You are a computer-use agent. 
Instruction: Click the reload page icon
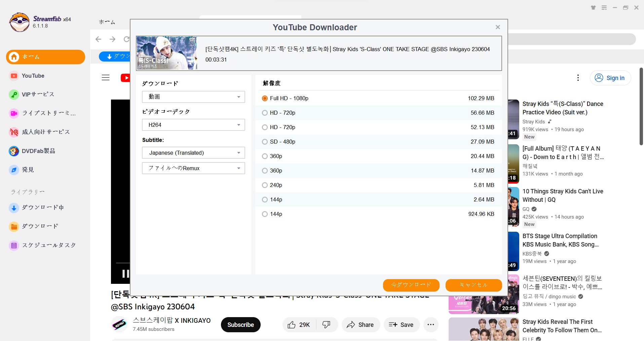[x=126, y=39]
